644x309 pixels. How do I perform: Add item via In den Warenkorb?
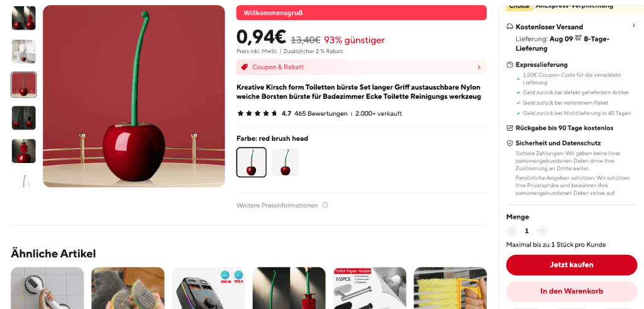point(572,291)
